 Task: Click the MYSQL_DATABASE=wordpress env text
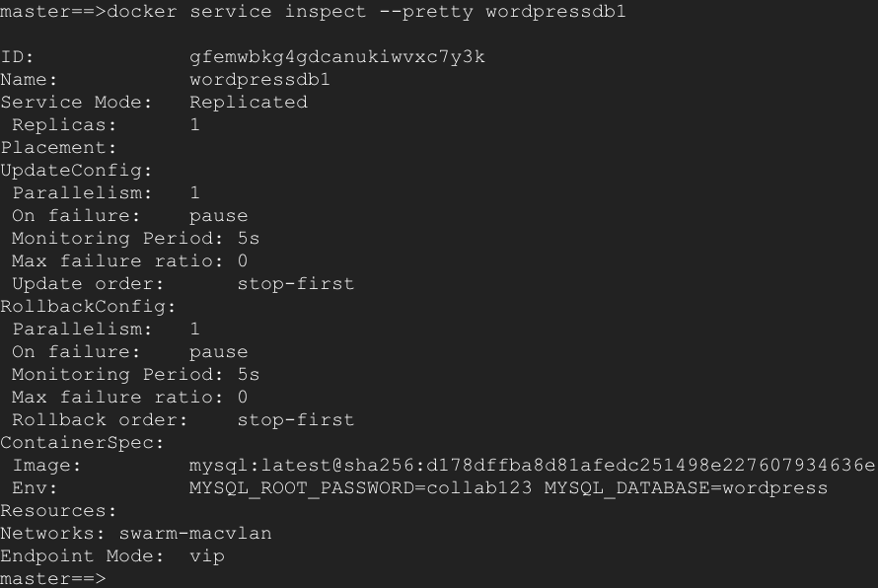tap(686, 488)
